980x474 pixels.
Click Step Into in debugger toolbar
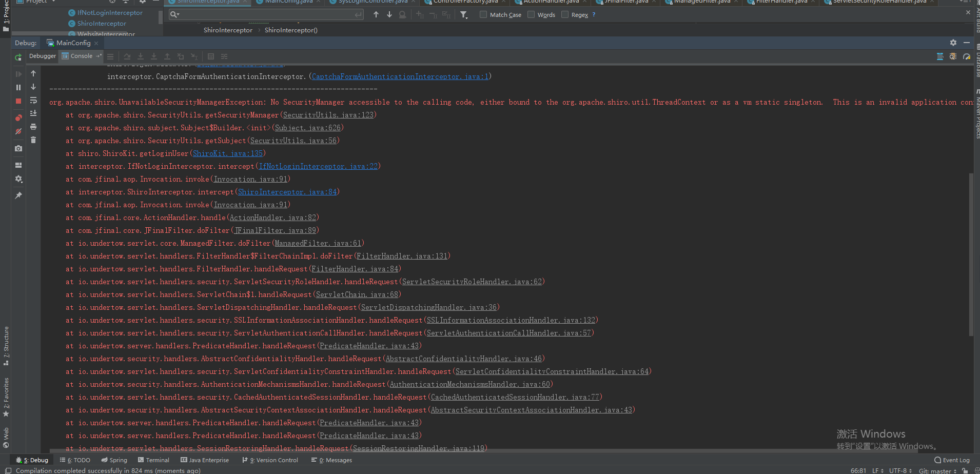141,56
